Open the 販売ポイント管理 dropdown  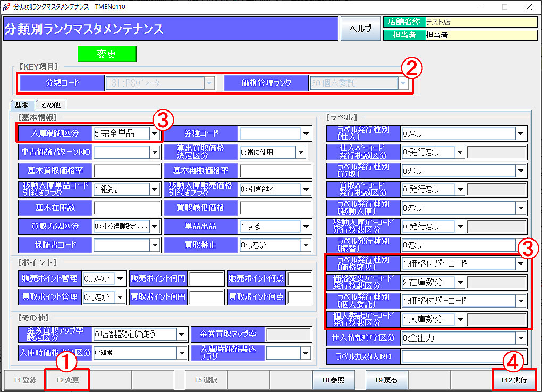[x=121, y=278]
